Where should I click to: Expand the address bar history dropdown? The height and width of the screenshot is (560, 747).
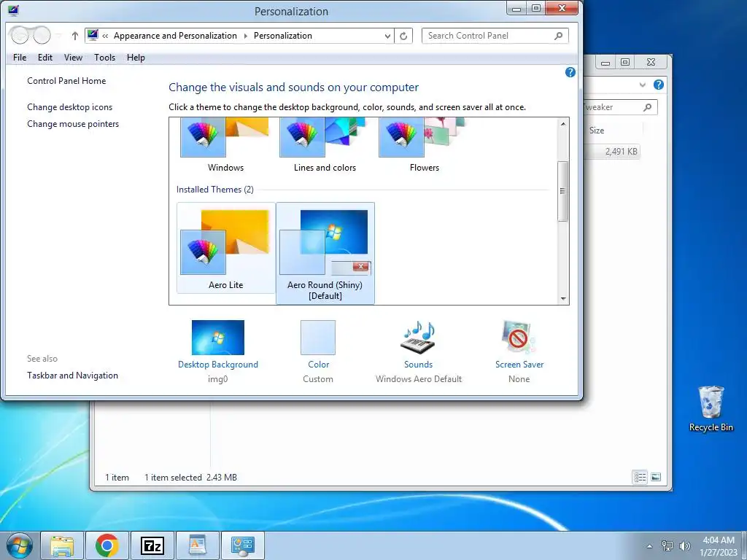pos(387,36)
